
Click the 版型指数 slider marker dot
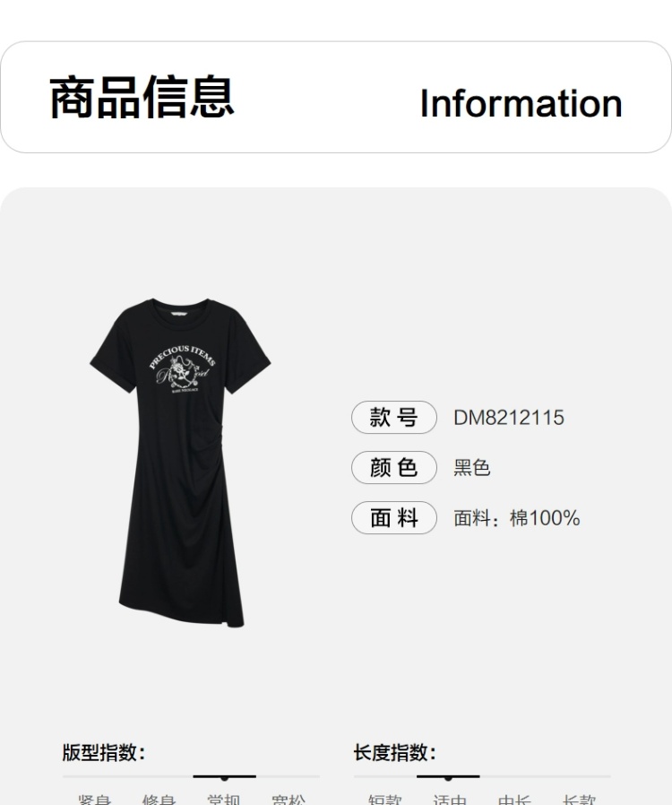click(x=224, y=778)
